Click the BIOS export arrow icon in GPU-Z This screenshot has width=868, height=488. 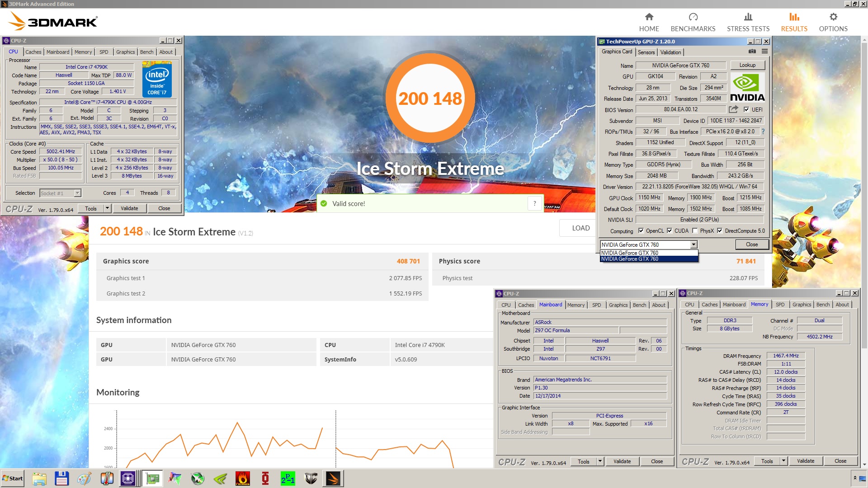pos(733,109)
